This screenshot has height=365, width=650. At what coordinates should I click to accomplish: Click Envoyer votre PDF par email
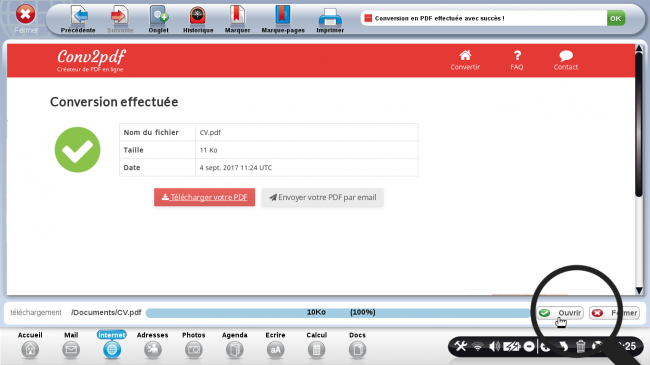323,197
